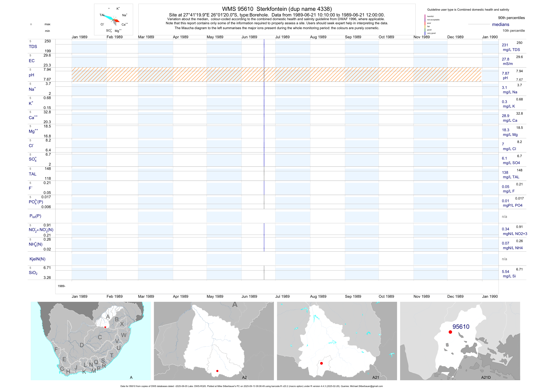This screenshot has width=554, height=392.
Task: Click red site dot on A2 map
Action: [x=217, y=371]
